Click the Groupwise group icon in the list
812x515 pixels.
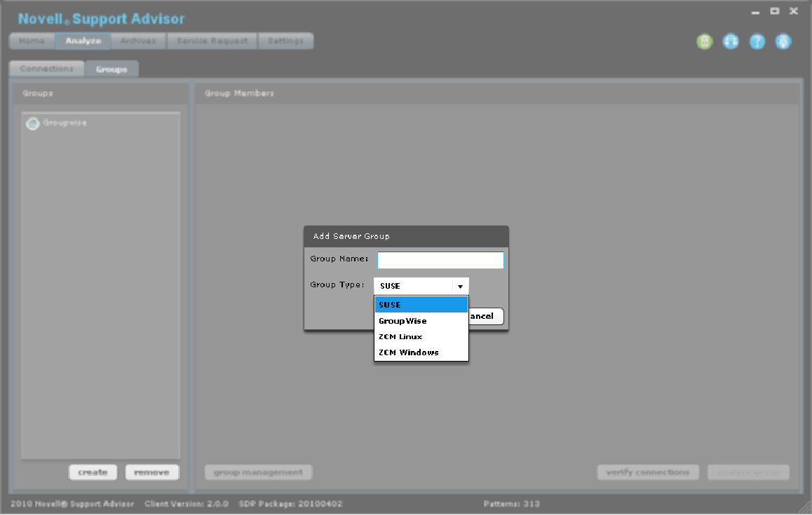click(33, 124)
